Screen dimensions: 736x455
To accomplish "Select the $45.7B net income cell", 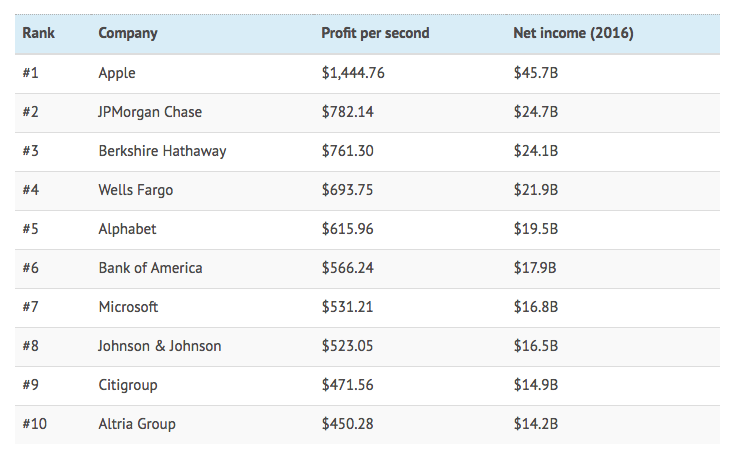I will [536, 73].
